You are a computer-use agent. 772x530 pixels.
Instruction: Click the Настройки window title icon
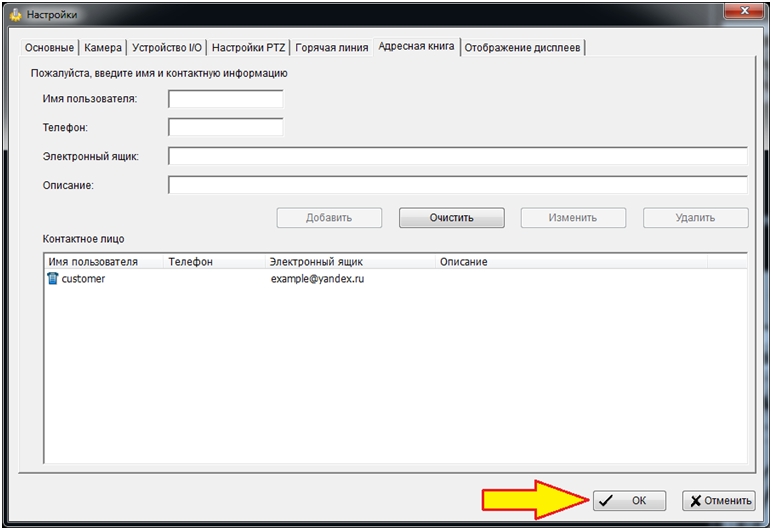(x=15, y=14)
